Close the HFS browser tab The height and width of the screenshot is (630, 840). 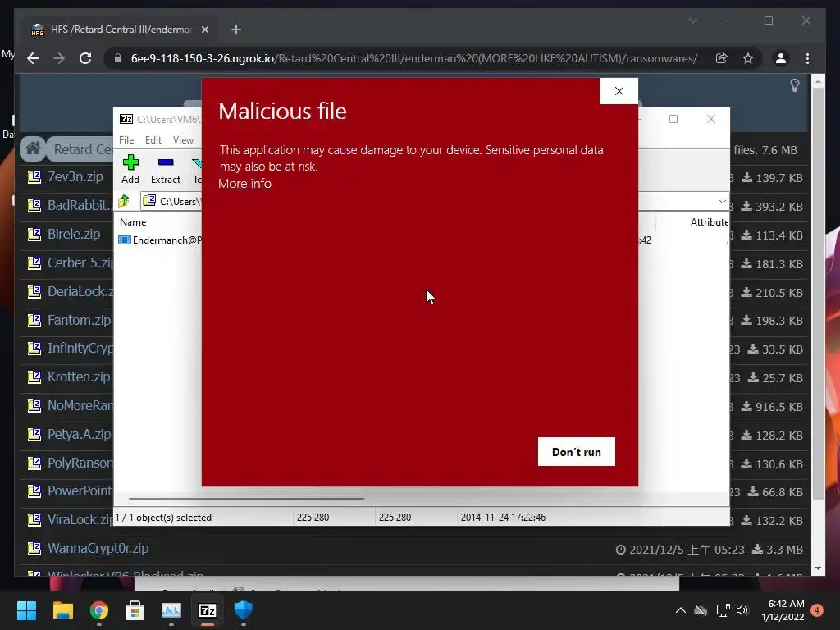[x=204, y=30]
